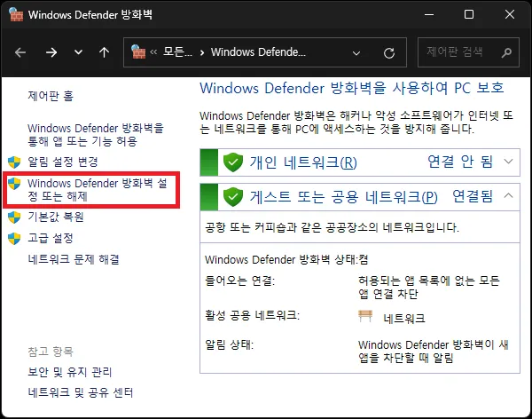Open the 네트워크 및 공유 센터 link
The height and width of the screenshot is (419, 532).
pyautogui.click(x=80, y=393)
